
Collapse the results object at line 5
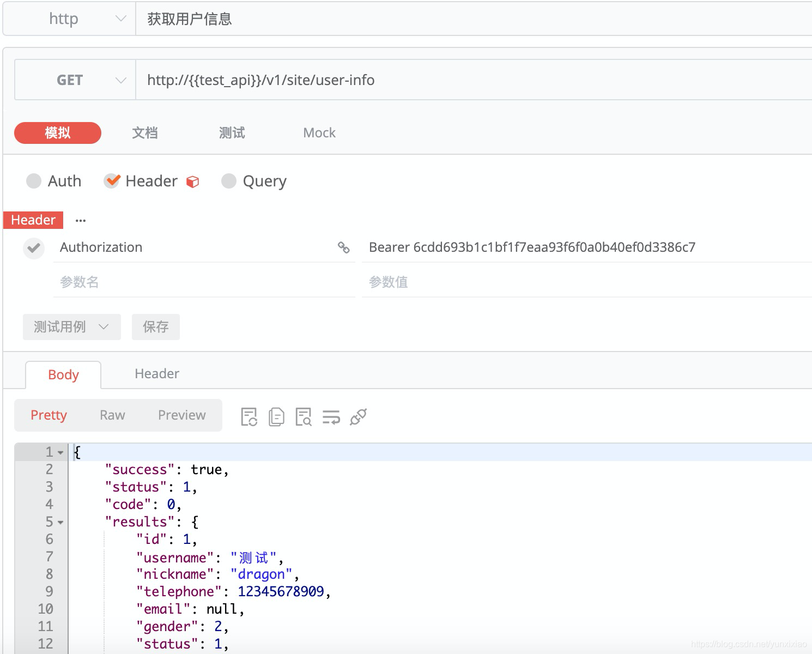click(x=61, y=522)
